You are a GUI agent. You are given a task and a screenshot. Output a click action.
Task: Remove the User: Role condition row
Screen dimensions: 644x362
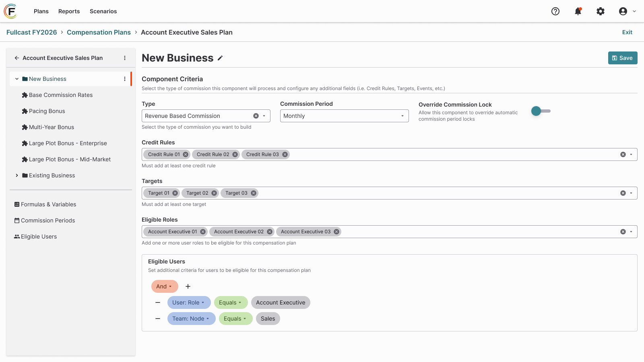[x=158, y=302]
